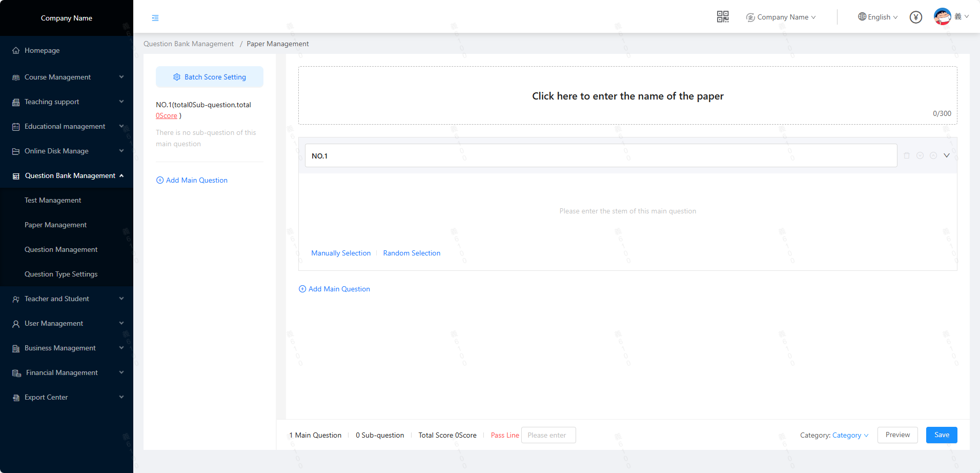Open the QR code icon in header
The image size is (980, 473).
click(x=722, y=17)
